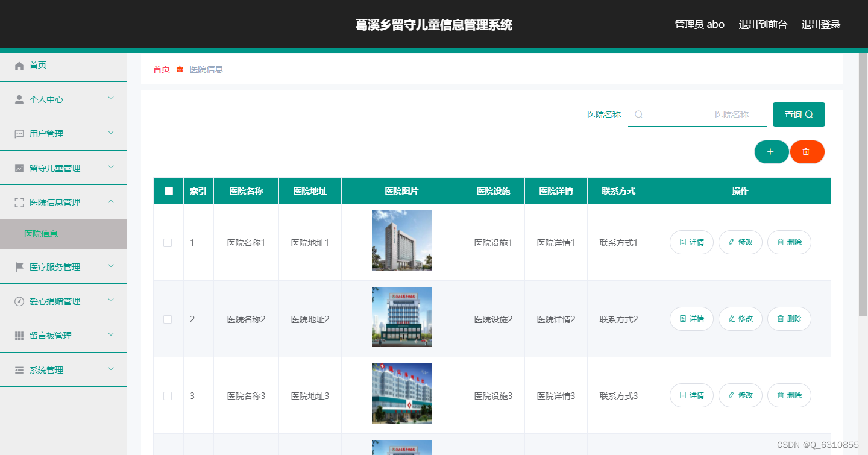This screenshot has height=455, width=868.
Task: Click the 医院名称 column header
Action: (x=246, y=191)
